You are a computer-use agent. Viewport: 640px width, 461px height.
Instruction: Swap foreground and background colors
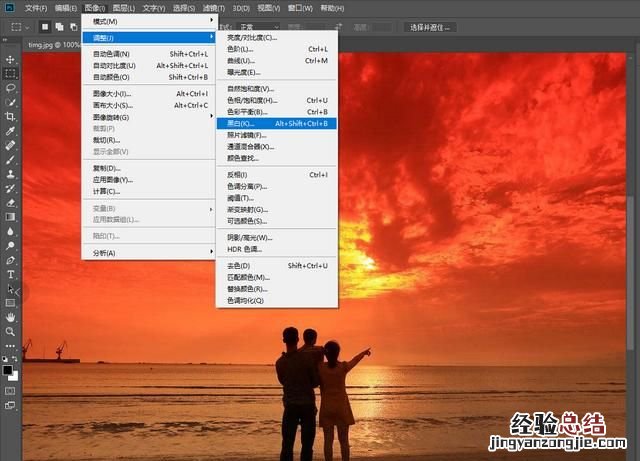tap(16, 358)
